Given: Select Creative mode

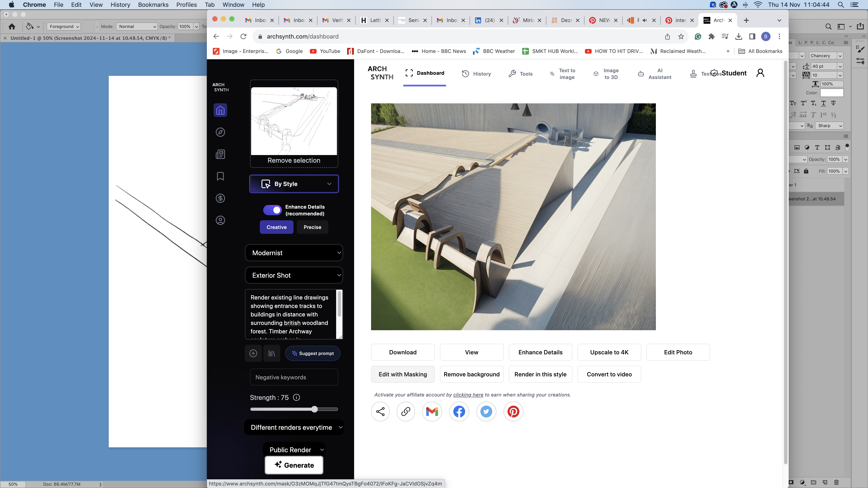Looking at the screenshot, I should pyautogui.click(x=276, y=227).
